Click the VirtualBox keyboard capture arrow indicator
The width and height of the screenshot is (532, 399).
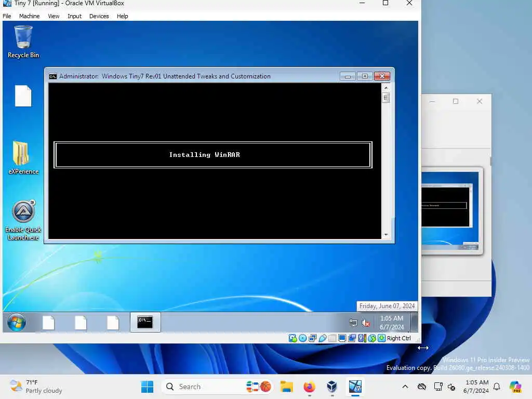coord(382,338)
